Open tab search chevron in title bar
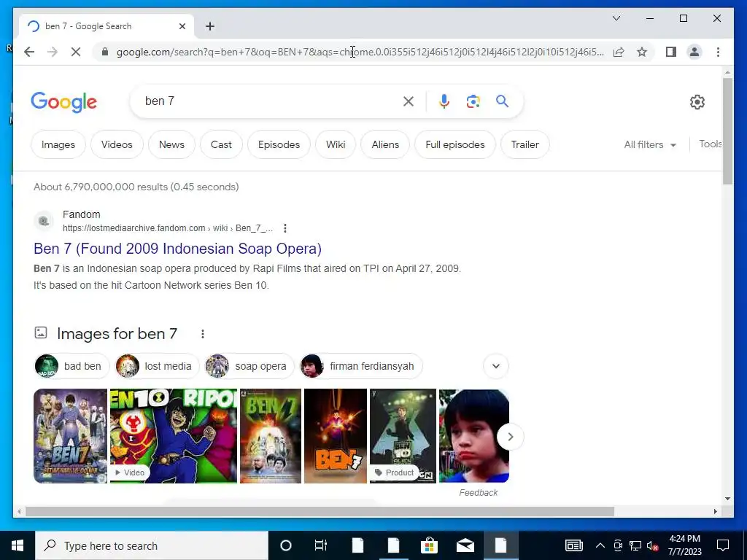 (x=616, y=18)
